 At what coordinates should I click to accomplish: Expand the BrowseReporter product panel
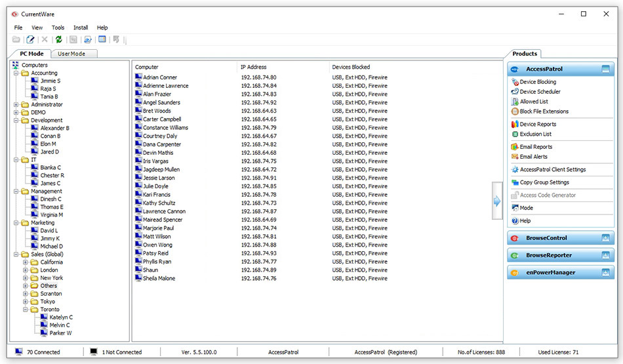click(605, 255)
